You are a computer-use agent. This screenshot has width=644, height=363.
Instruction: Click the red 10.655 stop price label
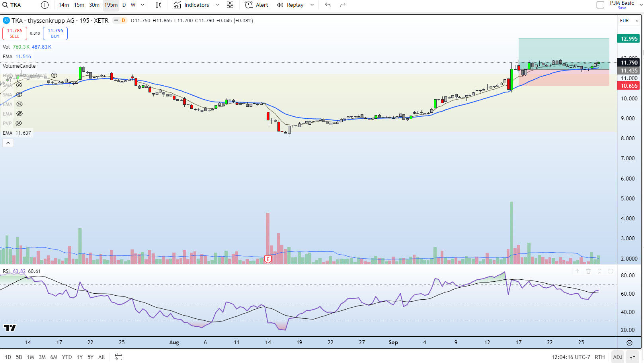tap(629, 86)
